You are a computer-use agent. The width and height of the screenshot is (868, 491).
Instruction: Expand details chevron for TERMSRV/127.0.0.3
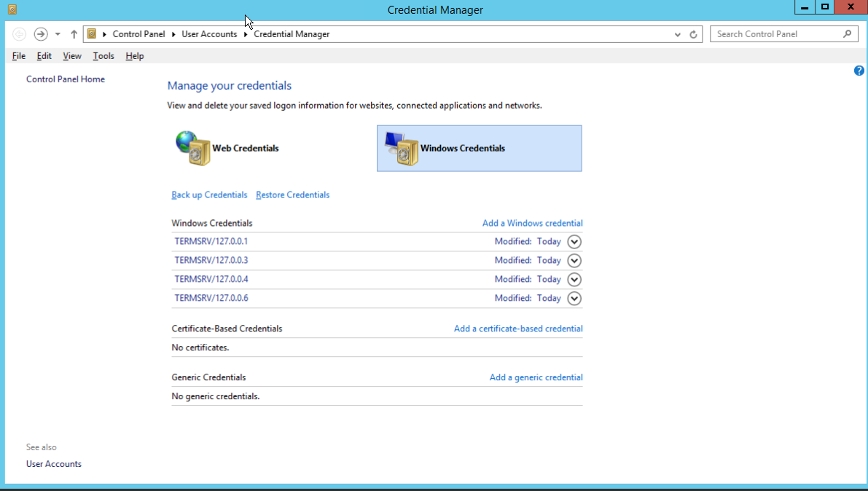pos(574,261)
